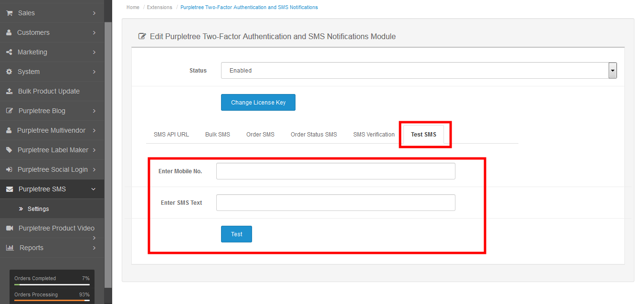Click the pencil icon beside Edit heading
The height and width of the screenshot is (304, 644).
pos(142,36)
